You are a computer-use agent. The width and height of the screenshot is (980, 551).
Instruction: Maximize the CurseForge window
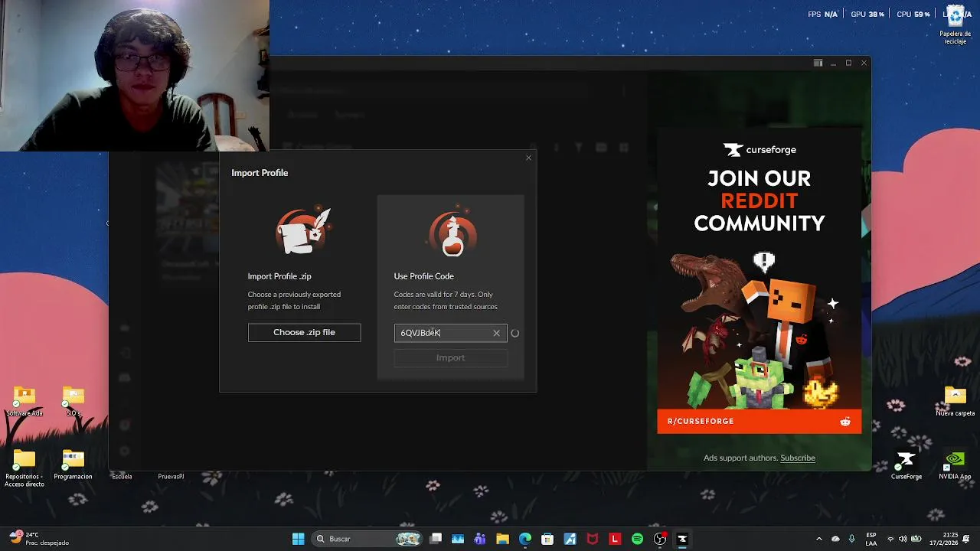click(848, 63)
